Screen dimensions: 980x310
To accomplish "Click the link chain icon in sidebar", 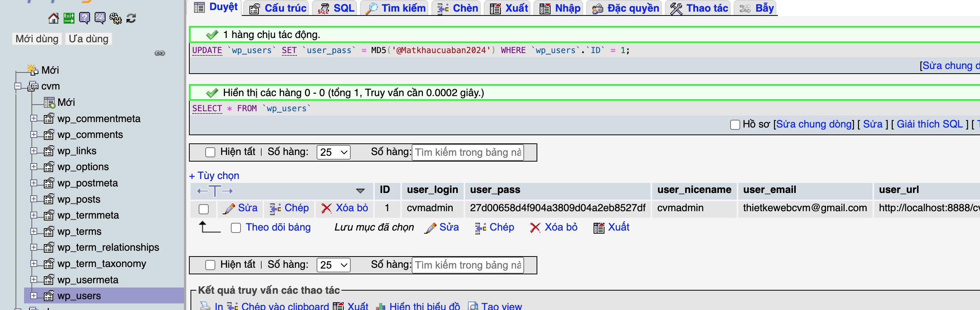I will pyautogui.click(x=160, y=53).
